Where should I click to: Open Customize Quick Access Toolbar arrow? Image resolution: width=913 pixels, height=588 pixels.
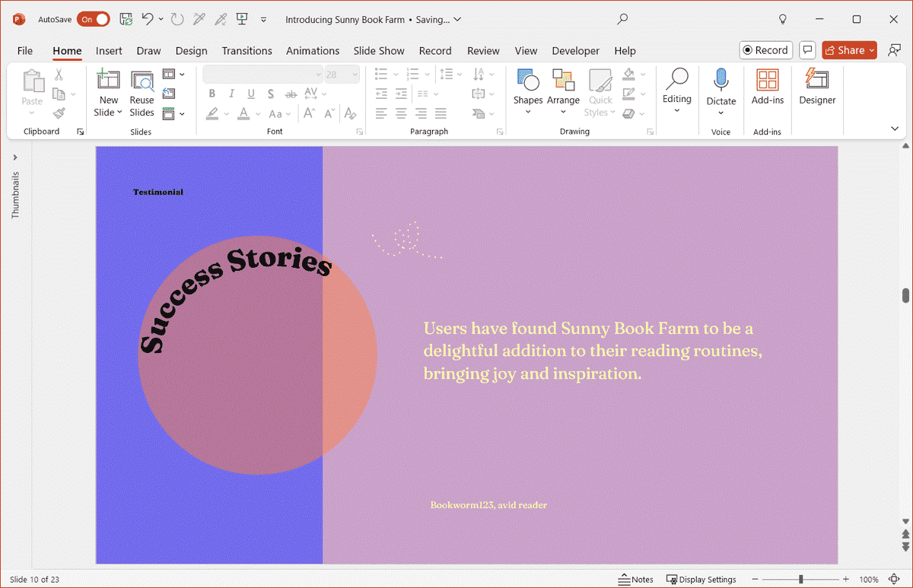(x=264, y=20)
